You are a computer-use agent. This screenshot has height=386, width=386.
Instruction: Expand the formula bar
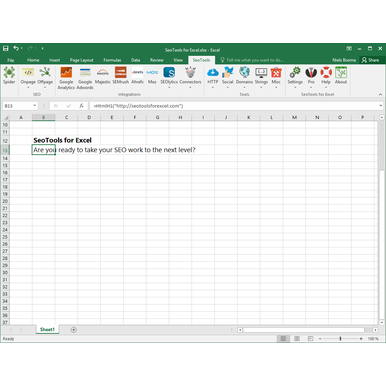coord(381,106)
